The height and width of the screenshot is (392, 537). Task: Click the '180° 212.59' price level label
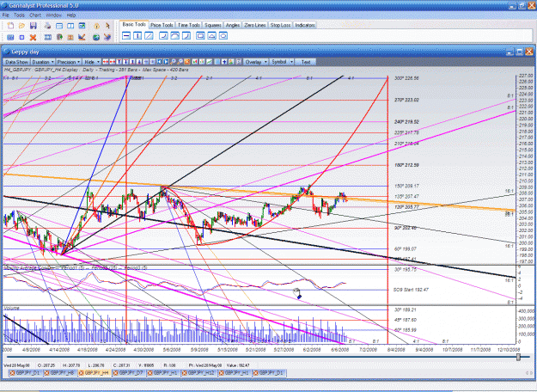tap(406, 165)
